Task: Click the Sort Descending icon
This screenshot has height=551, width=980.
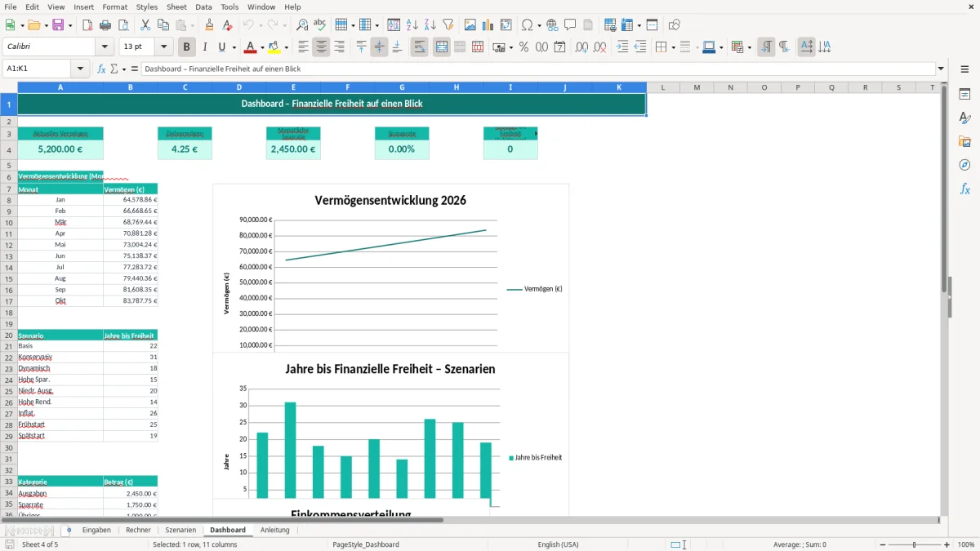Action: (430, 25)
